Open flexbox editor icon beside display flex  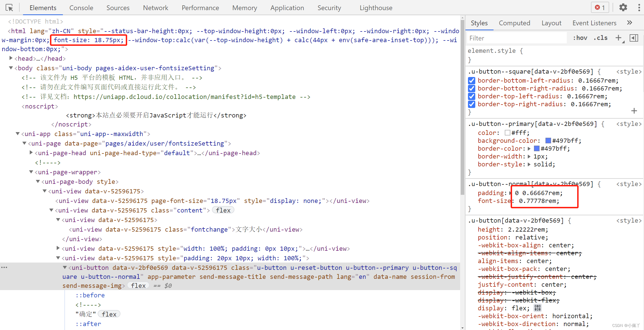537,308
